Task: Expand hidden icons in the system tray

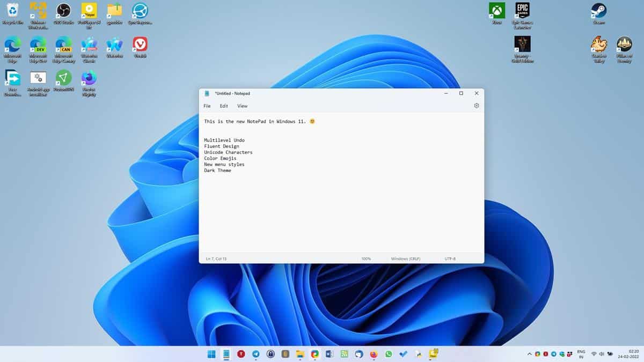Action: [529, 354]
